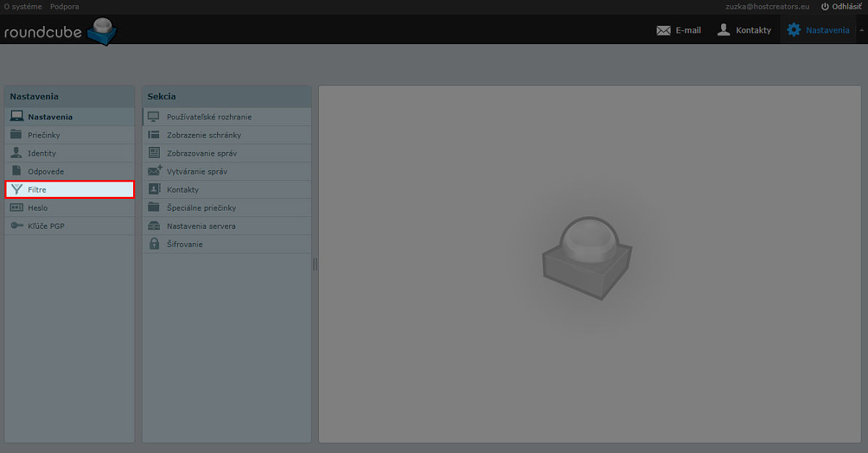
Task: Open the O systéme link
Action: (22, 6)
